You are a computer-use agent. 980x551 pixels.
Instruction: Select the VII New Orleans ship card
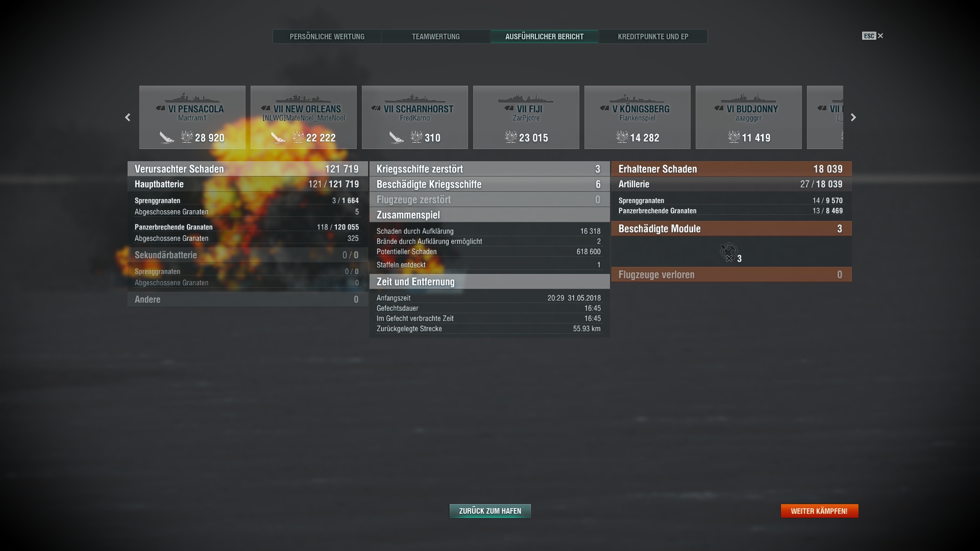click(304, 117)
